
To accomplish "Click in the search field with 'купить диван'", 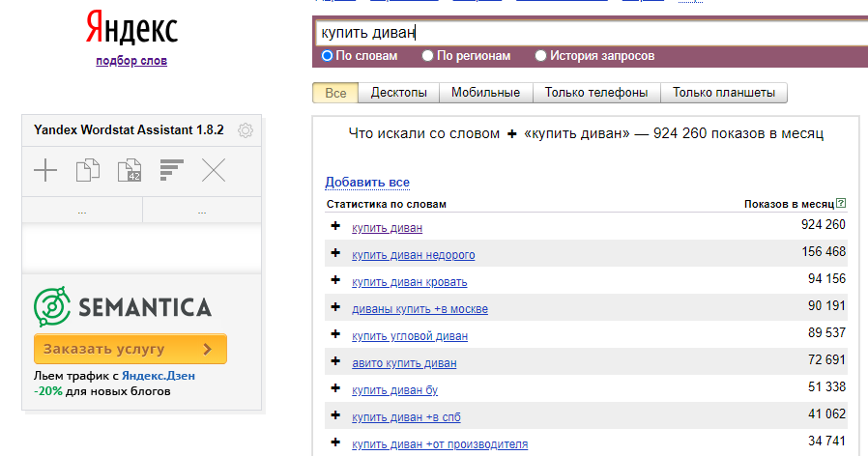I will 580,33.
